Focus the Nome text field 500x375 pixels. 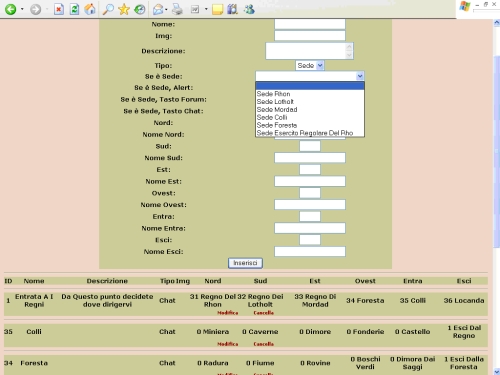pos(310,24)
